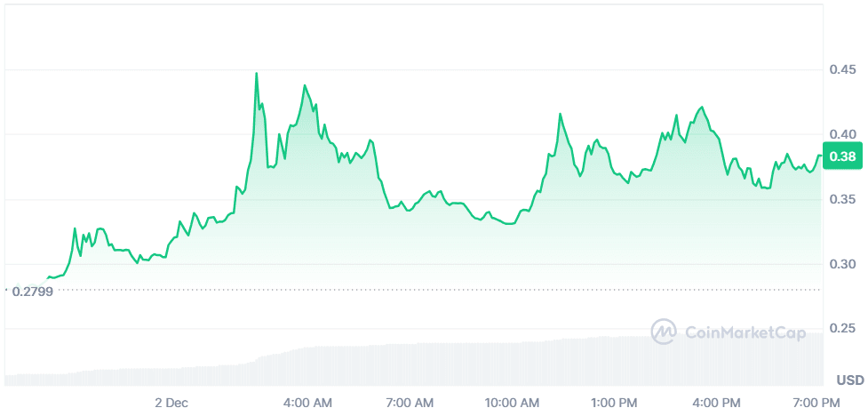Viewport: 868px width, 416px height.
Task: Click the dotted opening price baseline
Action: (444, 289)
